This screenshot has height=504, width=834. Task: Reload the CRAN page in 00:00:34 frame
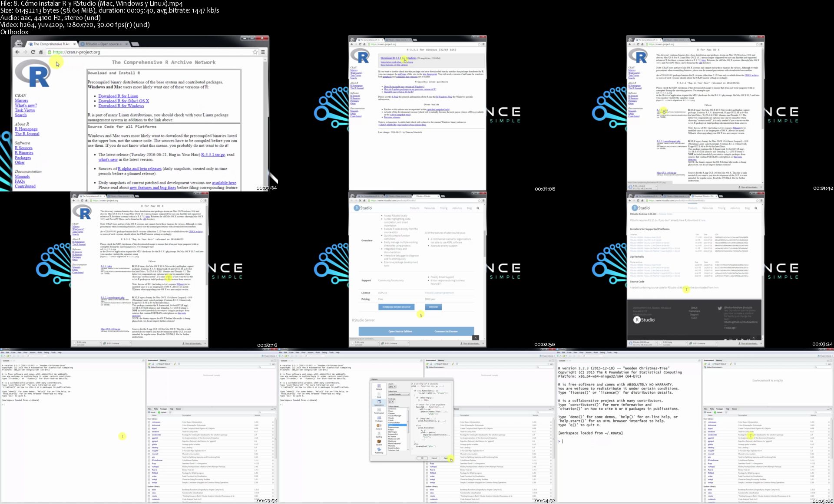(33, 52)
